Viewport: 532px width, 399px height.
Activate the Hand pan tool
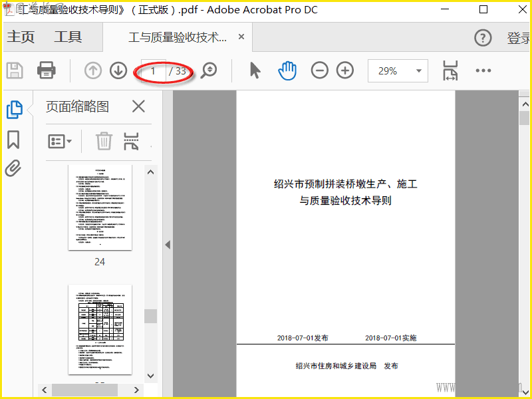pos(287,70)
